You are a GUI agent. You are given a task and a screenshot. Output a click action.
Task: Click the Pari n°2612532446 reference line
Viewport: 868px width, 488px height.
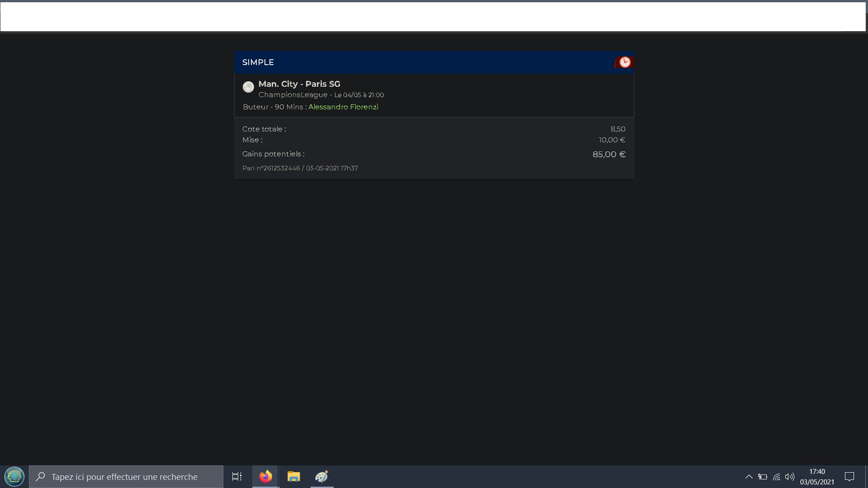coord(300,168)
